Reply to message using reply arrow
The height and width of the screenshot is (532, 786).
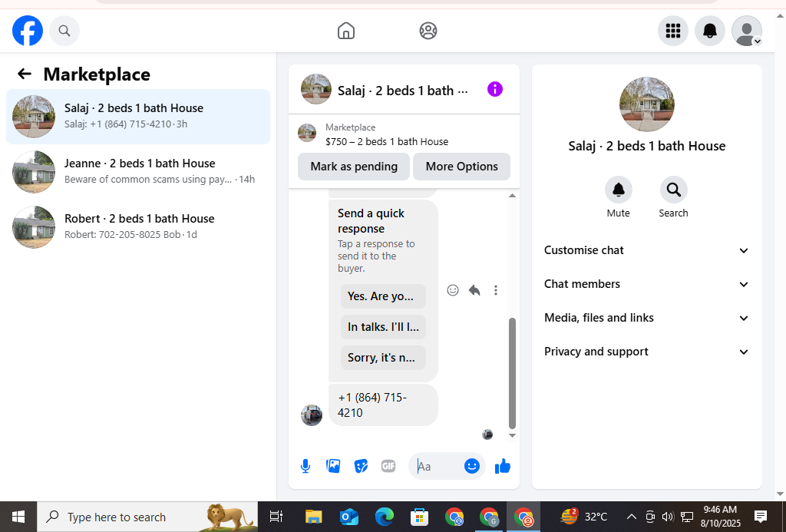(x=474, y=290)
